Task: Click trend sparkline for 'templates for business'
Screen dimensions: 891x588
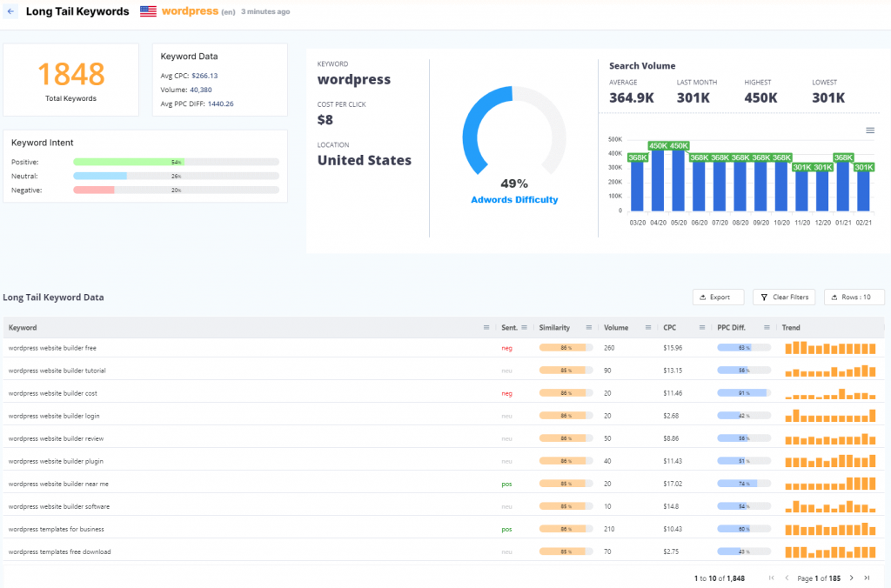Action: (830, 529)
